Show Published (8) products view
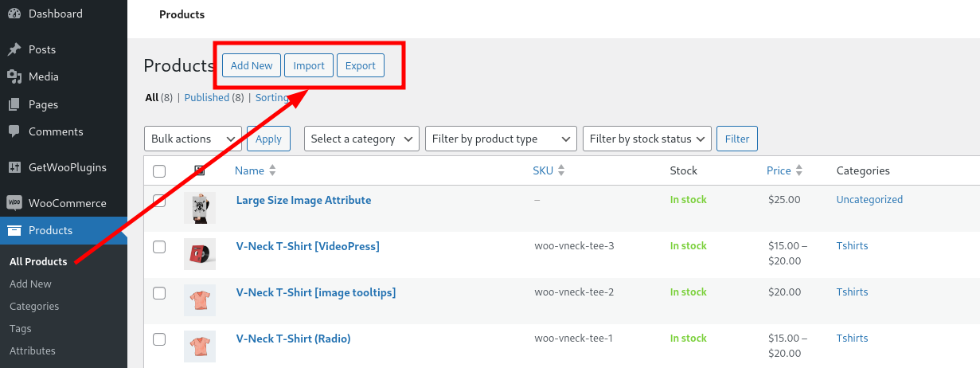Screen dimensions: 980x368 [214, 98]
